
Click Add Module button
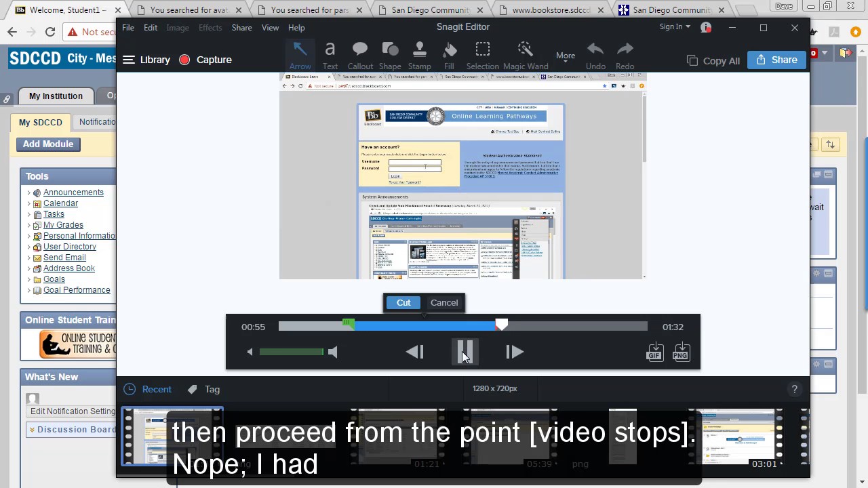(x=48, y=144)
